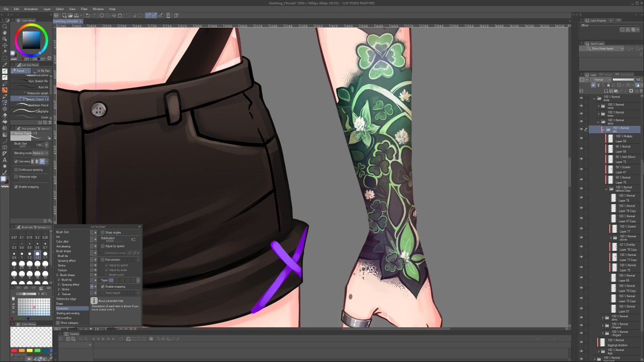Check the Post correction checkbox
Image resolution: width=644 pixels, height=362 pixels.
[103, 260]
